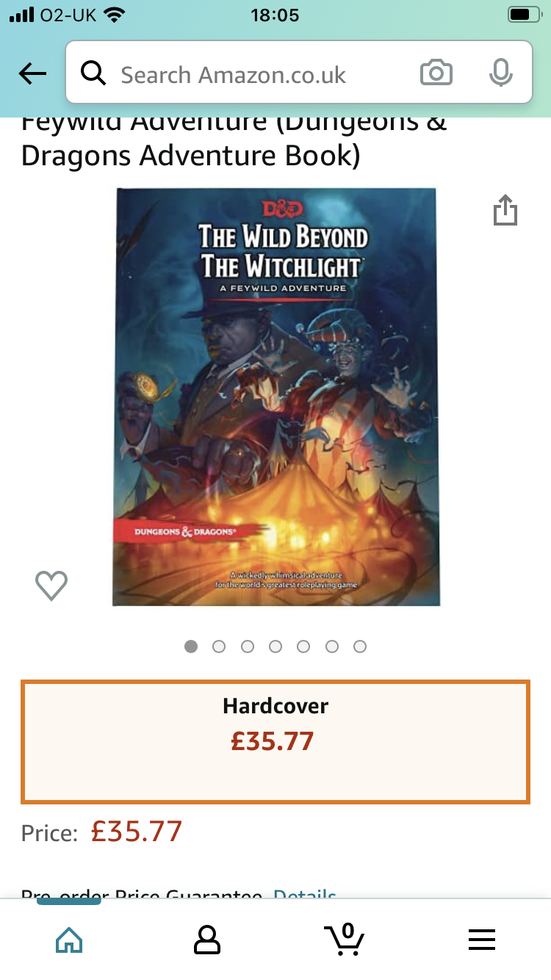Tap the magnifying glass search icon
The height and width of the screenshot is (980, 551).
[93, 73]
